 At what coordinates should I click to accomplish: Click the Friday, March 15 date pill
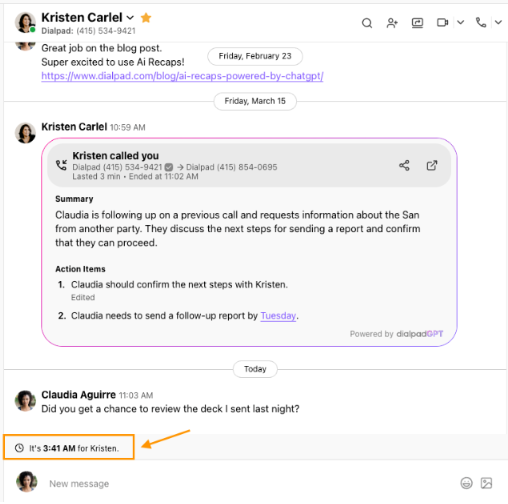[x=255, y=101]
